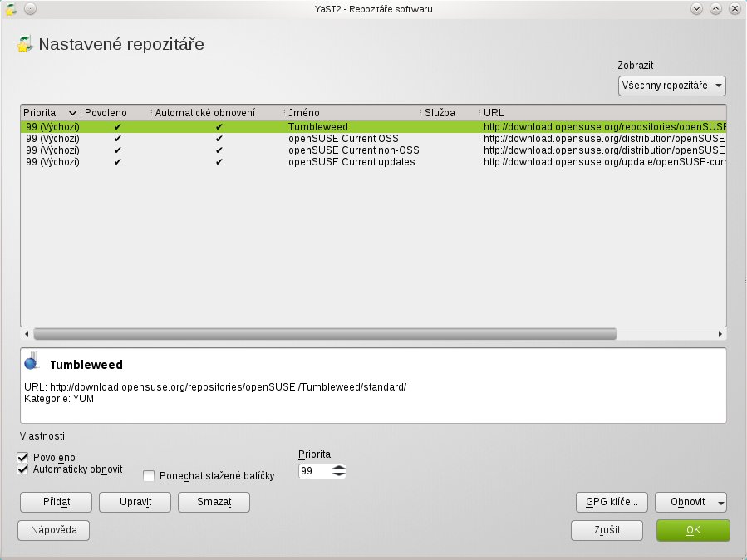Click the globe icon next to the Tumbleweed details
The image size is (747, 560).
31,361
